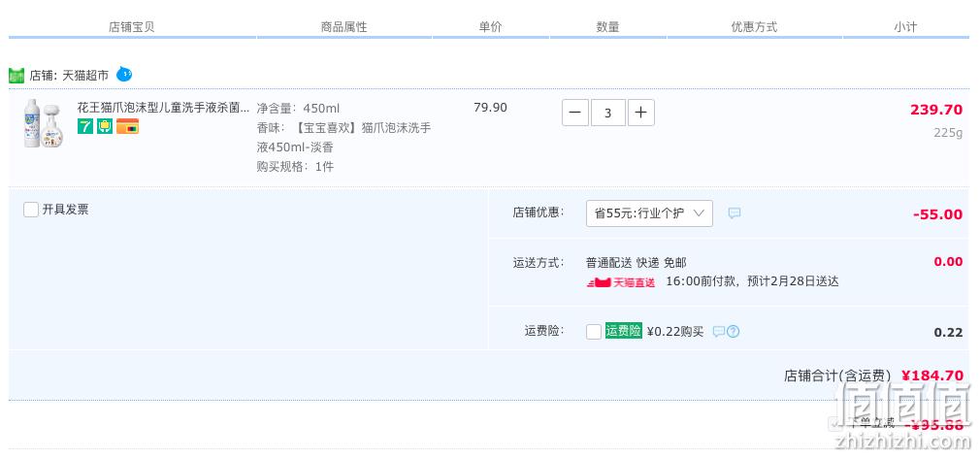Viewport: 980px width, 458px height.
Task: Increase quantity with the plus button
Action: click(640, 114)
